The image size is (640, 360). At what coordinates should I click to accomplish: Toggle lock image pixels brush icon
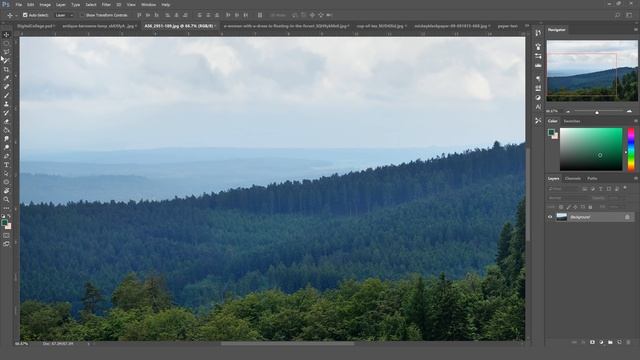point(568,207)
